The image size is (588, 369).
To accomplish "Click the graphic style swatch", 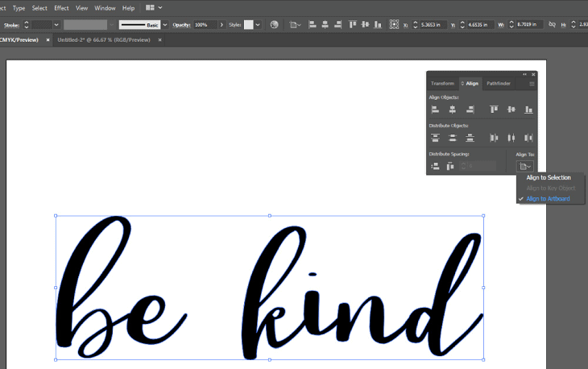I will click(x=249, y=25).
